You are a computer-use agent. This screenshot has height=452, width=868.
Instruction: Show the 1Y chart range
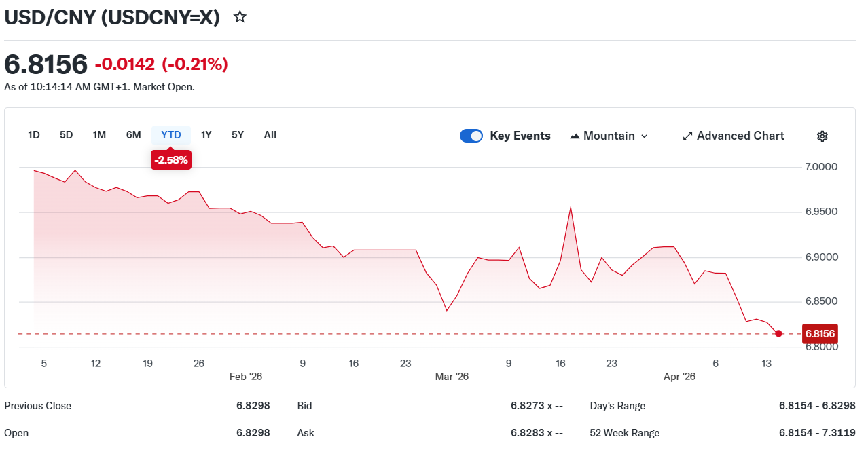pos(206,135)
